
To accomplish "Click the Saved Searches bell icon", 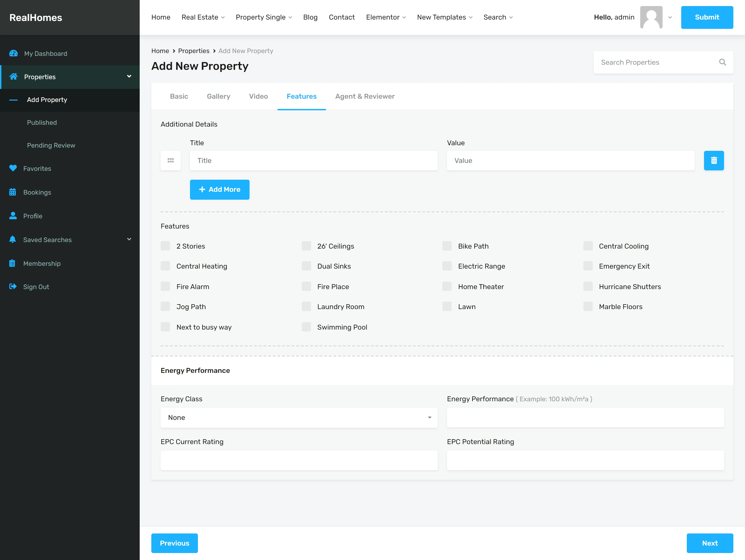I will pos(13,240).
